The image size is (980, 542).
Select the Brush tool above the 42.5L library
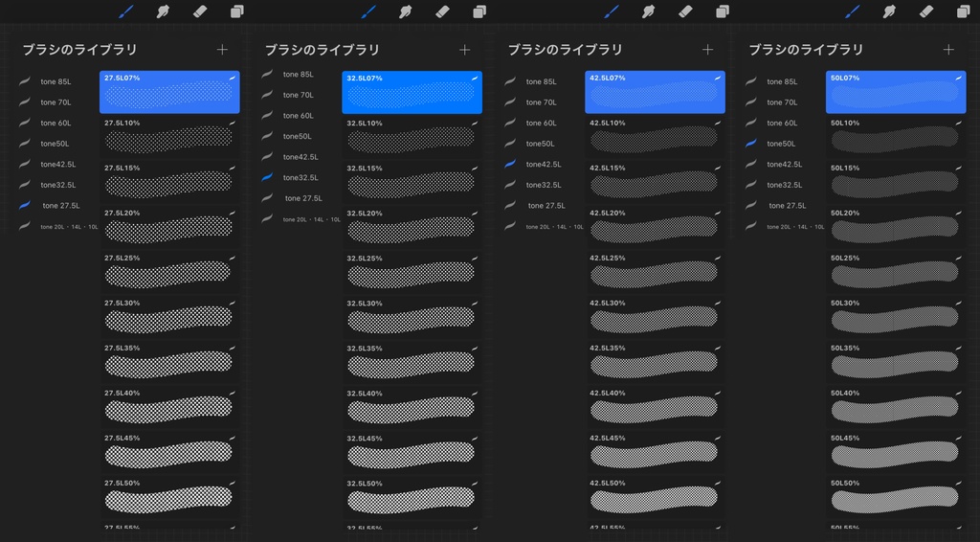coord(612,11)
